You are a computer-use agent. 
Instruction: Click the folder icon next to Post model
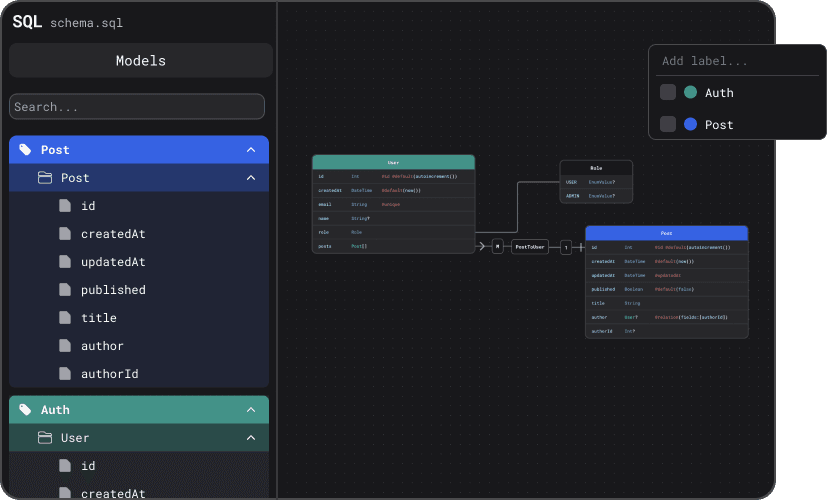click(x=45, y=178)
